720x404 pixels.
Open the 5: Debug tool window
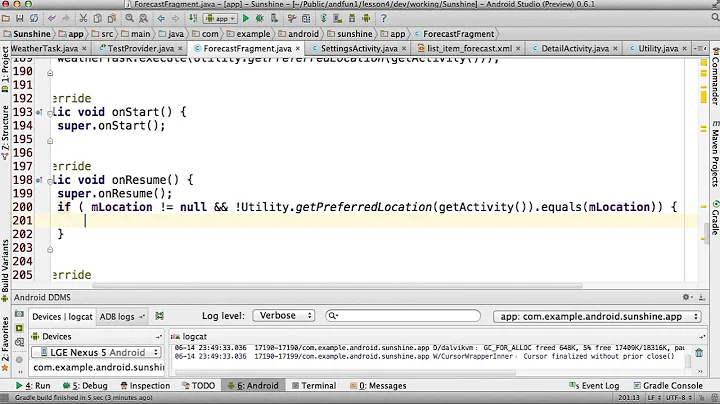click(85, 386)
